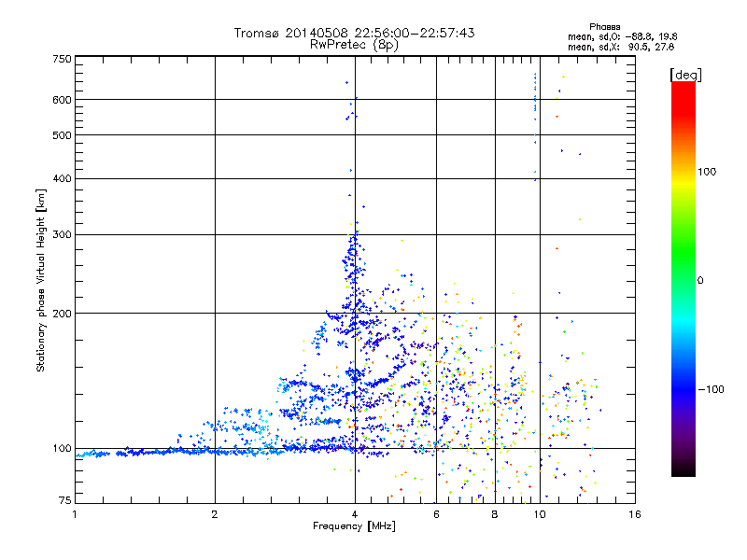Click the y-axis tick label '400'
This screenshot has height=560, width=747.
(62, 179)
